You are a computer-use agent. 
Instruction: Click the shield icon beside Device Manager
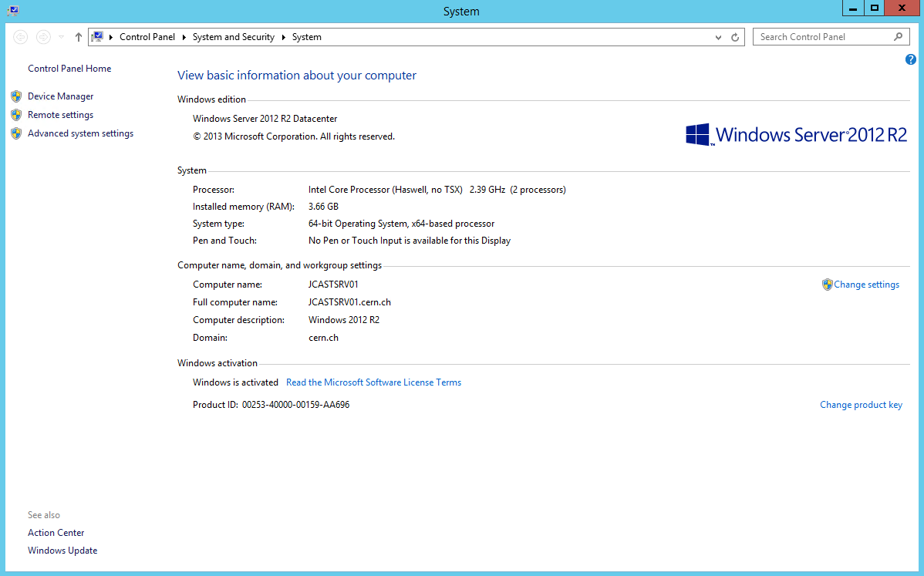[16, 96]
